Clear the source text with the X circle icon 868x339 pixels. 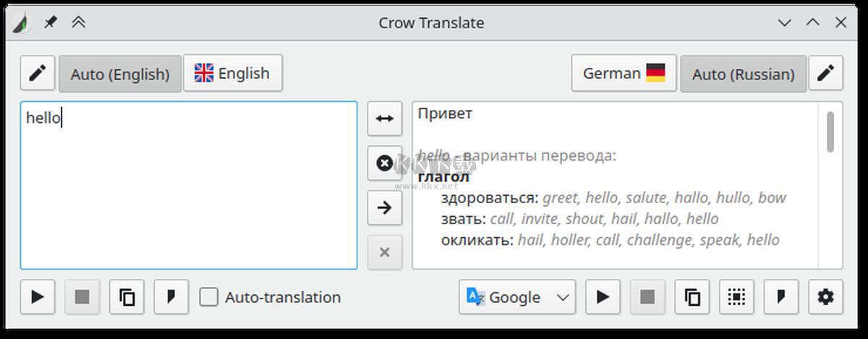point(385,163)
